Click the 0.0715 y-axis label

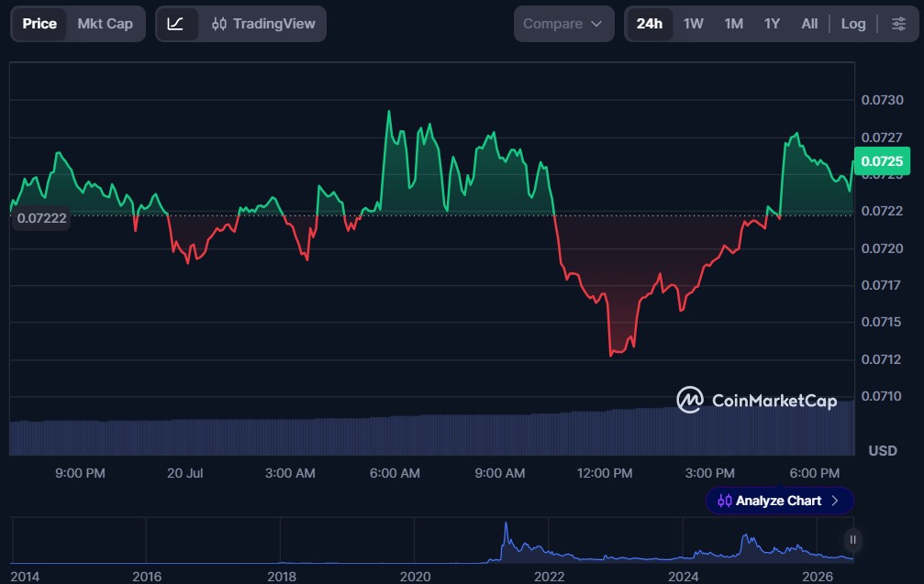(x=881, y=322)
